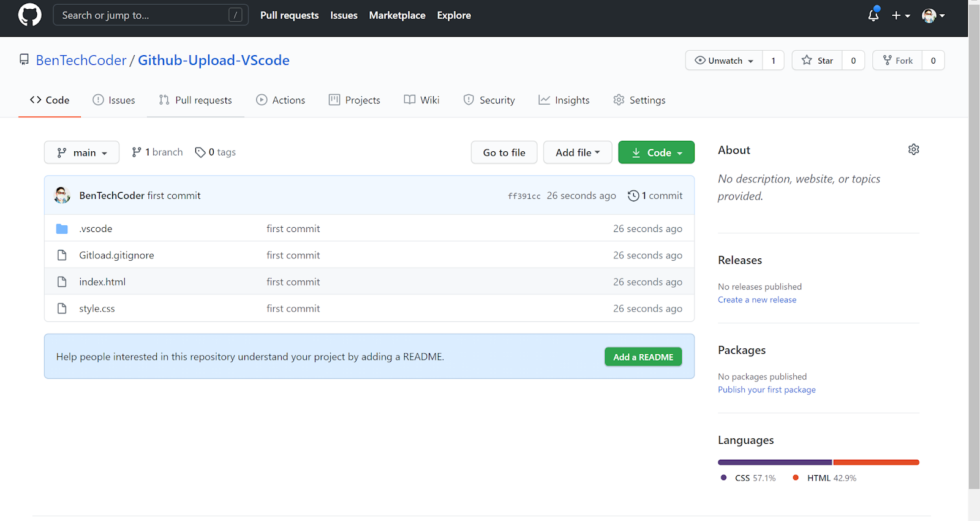Click the file icon for index.html
This screenshot has width=980, height=521.
point(62,282)
